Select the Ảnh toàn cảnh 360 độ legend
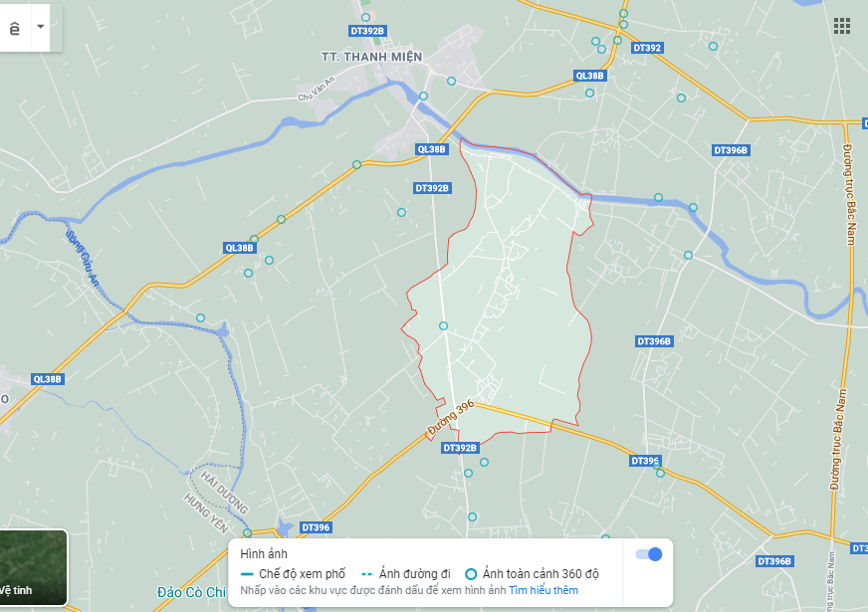868x612 pixels. pos(532,574)
